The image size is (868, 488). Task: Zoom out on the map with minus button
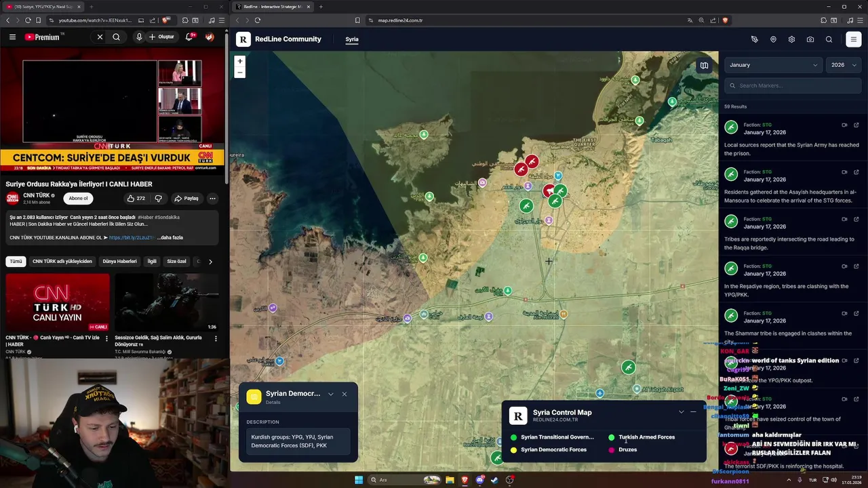(239, 73)
